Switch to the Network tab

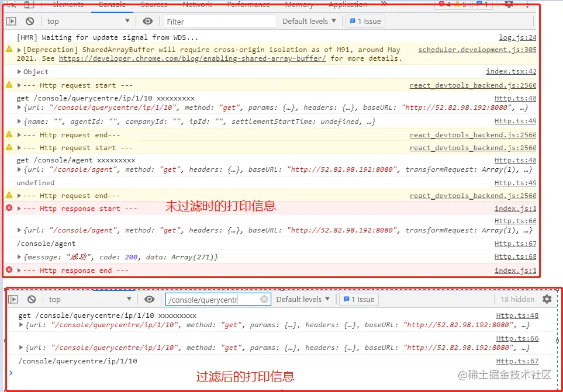197,5
